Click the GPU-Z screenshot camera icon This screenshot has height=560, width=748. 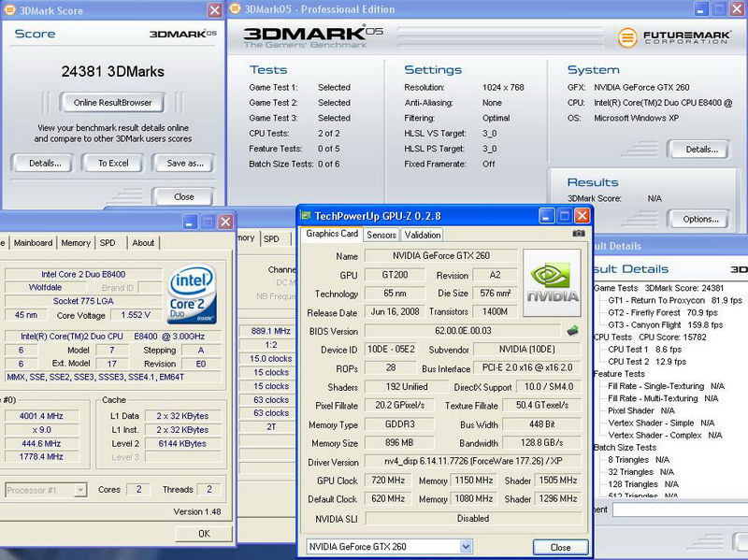pyautogui.click(x=578, y=233)
